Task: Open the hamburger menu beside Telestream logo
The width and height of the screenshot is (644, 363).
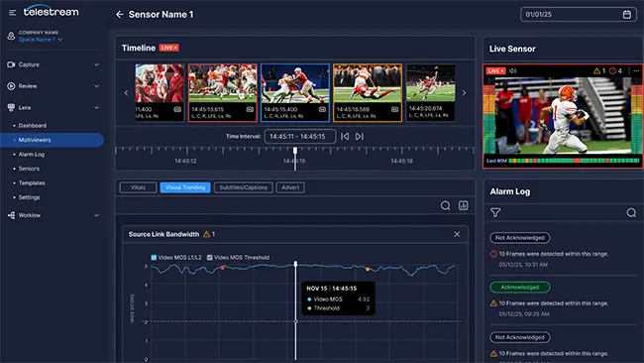Action: coord(12,13)
